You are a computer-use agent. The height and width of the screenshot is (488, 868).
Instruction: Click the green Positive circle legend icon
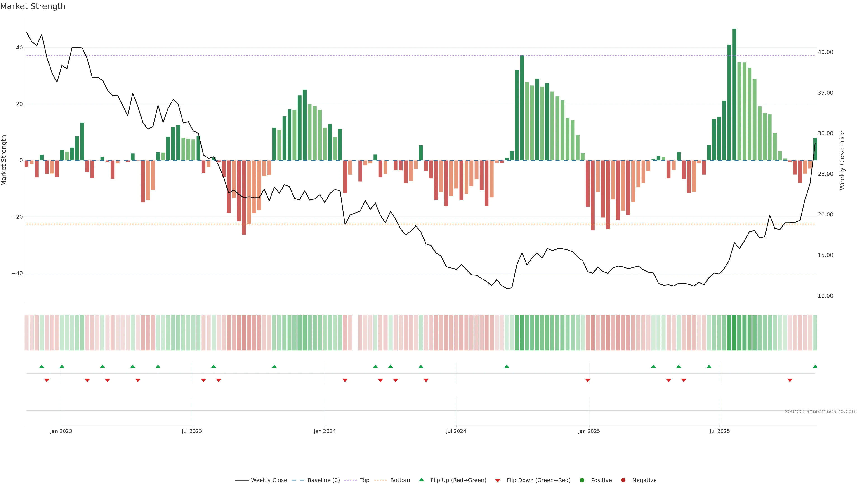[x=582, y=480]
